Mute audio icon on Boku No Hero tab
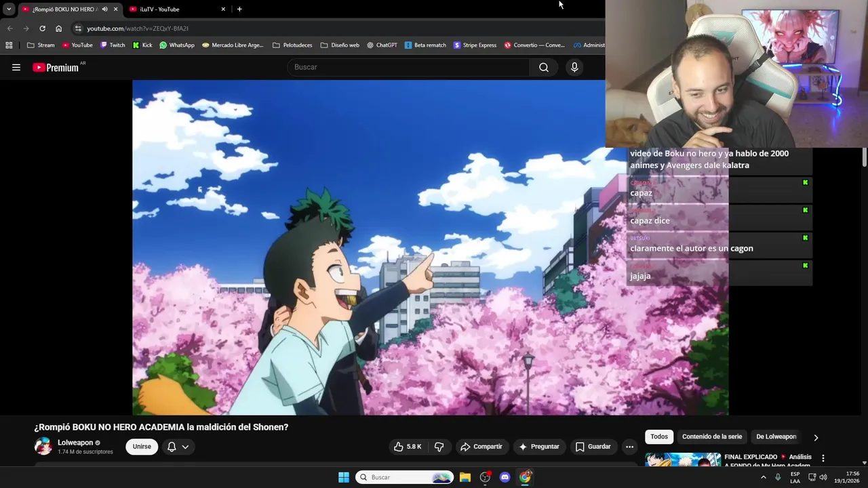 [104, 9]
